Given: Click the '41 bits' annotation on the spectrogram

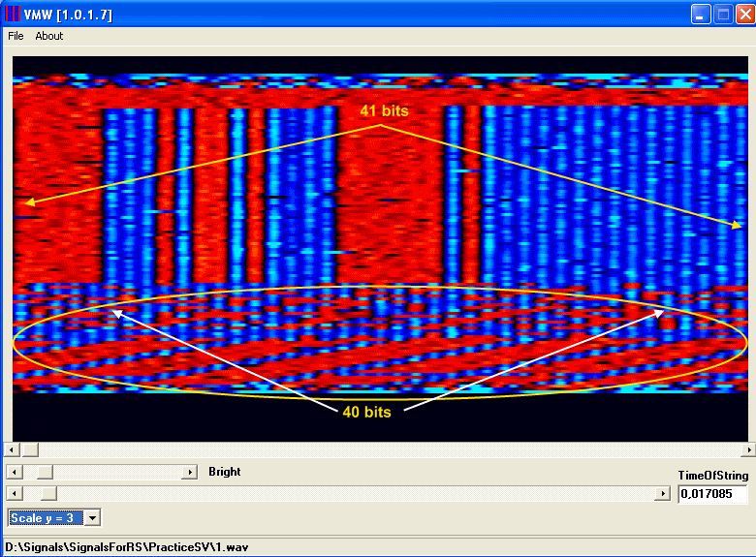Looking at the screenshot, I should (384, 111).
